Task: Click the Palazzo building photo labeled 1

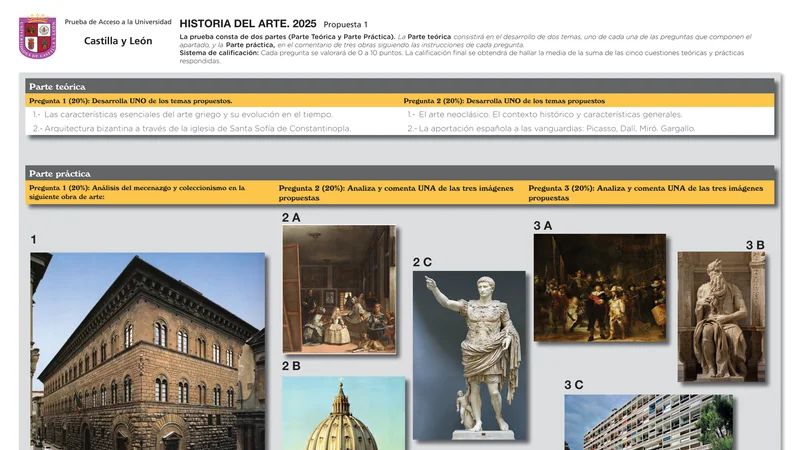Action: (147, 350)
